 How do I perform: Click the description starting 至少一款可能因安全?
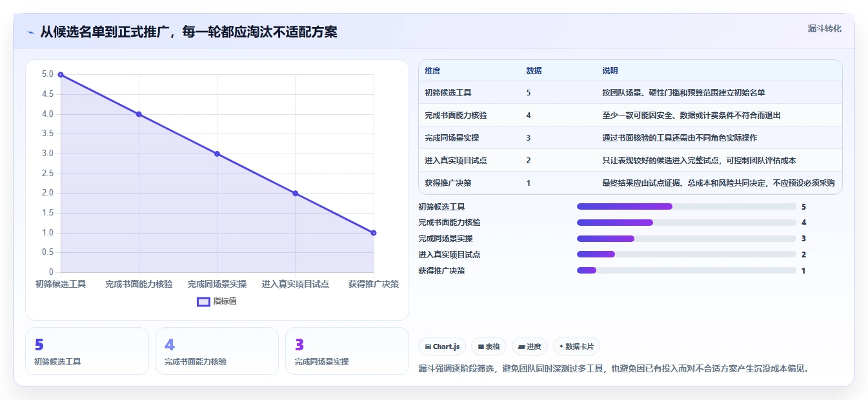[691, 115]
